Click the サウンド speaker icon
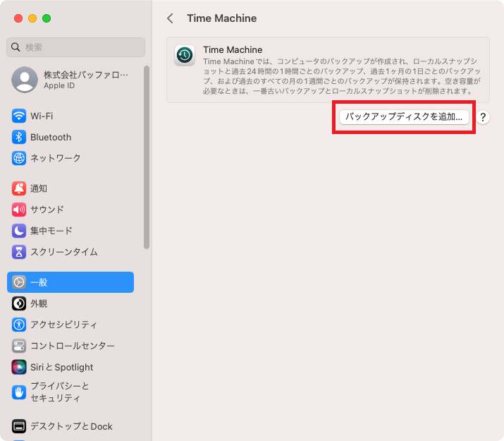504x441 pixels. (x=19, y=210)
